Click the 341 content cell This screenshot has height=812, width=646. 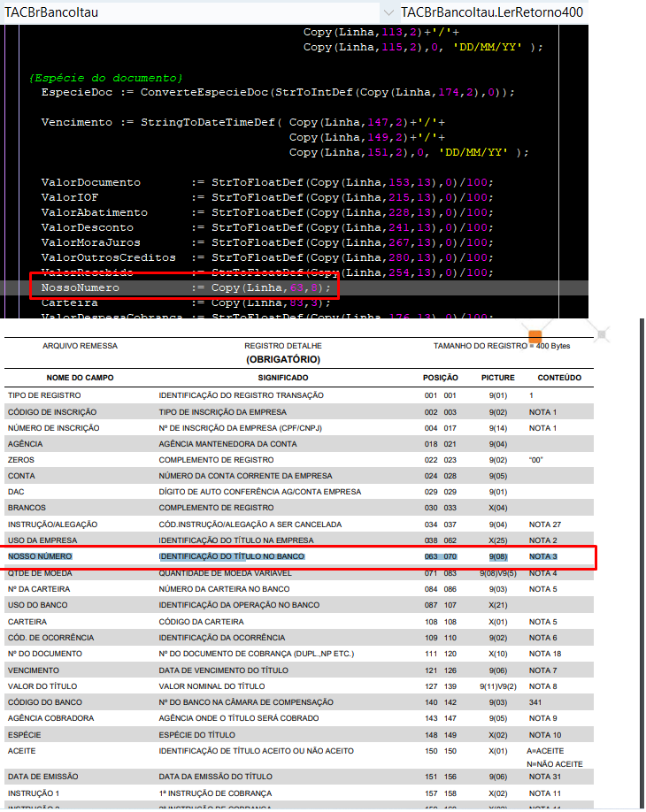pyautogui.click(x=535, y=702)
